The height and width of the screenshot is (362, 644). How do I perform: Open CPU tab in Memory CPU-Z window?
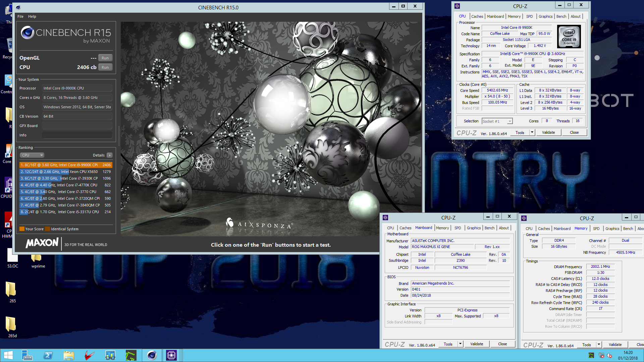click(x=529, y=229)
